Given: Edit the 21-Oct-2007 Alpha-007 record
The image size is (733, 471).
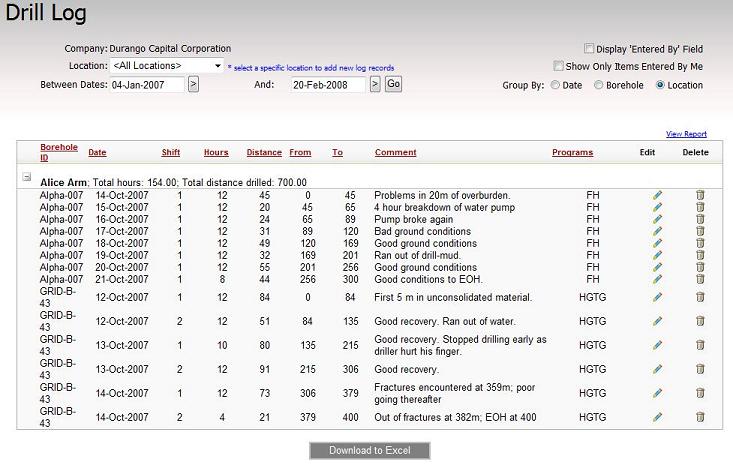Looking at the screenshot, I should pos(657,279).
